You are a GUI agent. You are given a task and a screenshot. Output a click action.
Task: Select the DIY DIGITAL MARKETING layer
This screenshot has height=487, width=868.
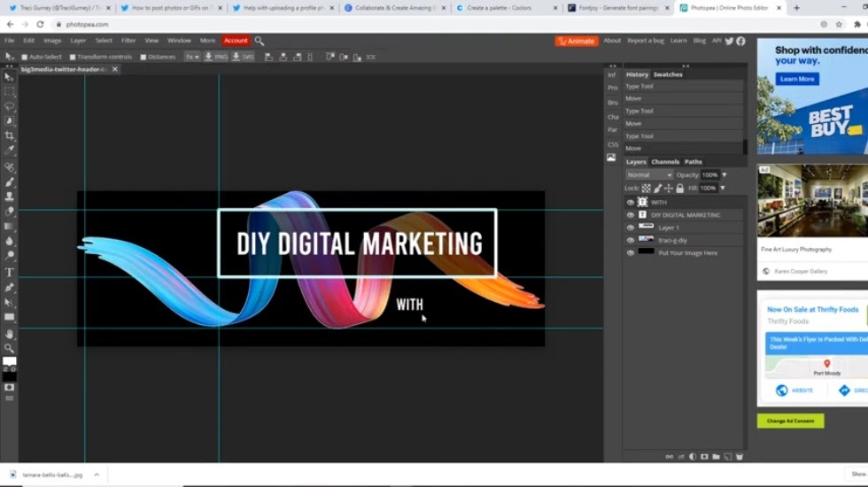point(686,215)
